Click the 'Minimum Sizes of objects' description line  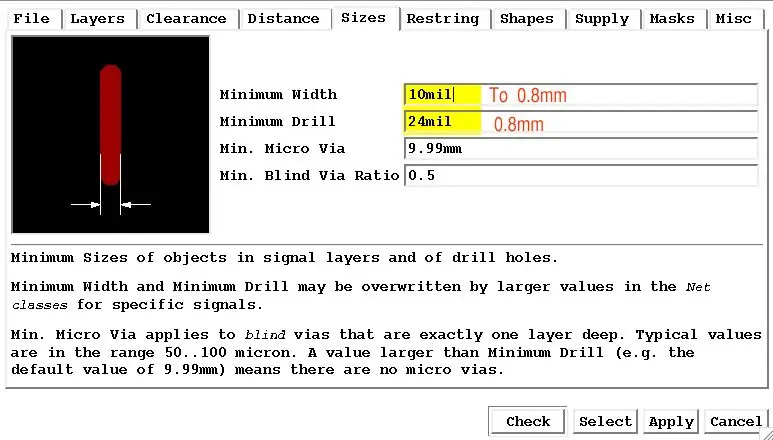[284, 258]
